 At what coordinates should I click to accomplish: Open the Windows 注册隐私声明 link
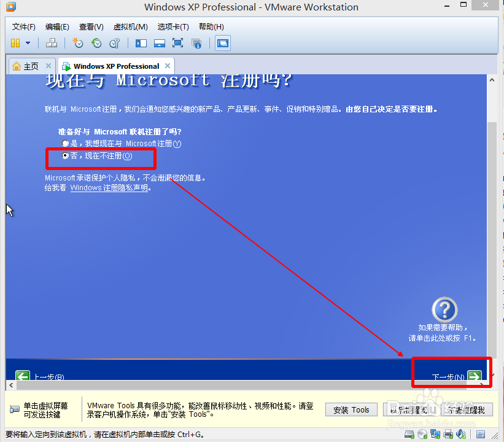[x=109, y=188]
